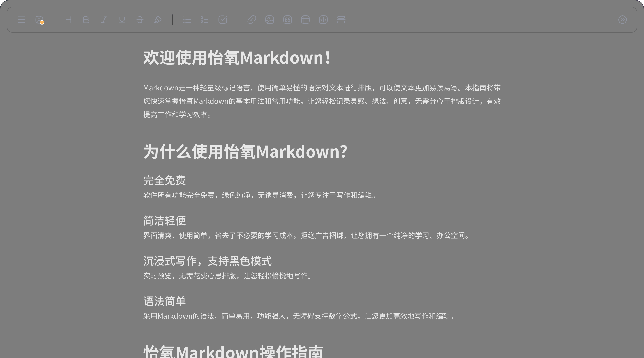Click the subheading '简洁轻便'

pos(165,221)
